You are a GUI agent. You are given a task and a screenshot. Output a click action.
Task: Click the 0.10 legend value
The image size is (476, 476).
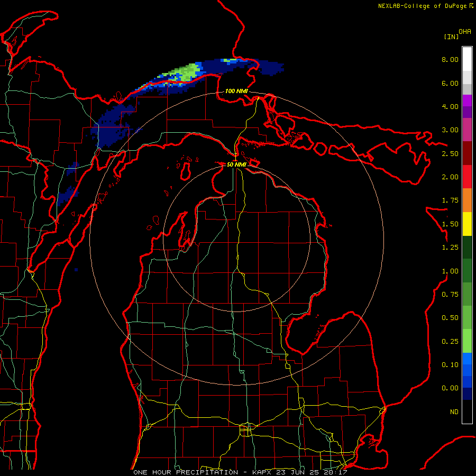450,365
